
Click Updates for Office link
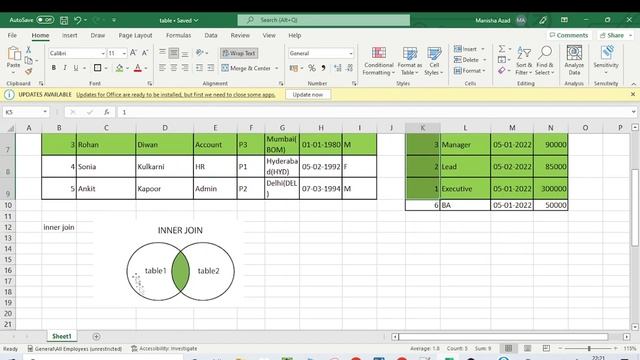[x=176, y=94]
